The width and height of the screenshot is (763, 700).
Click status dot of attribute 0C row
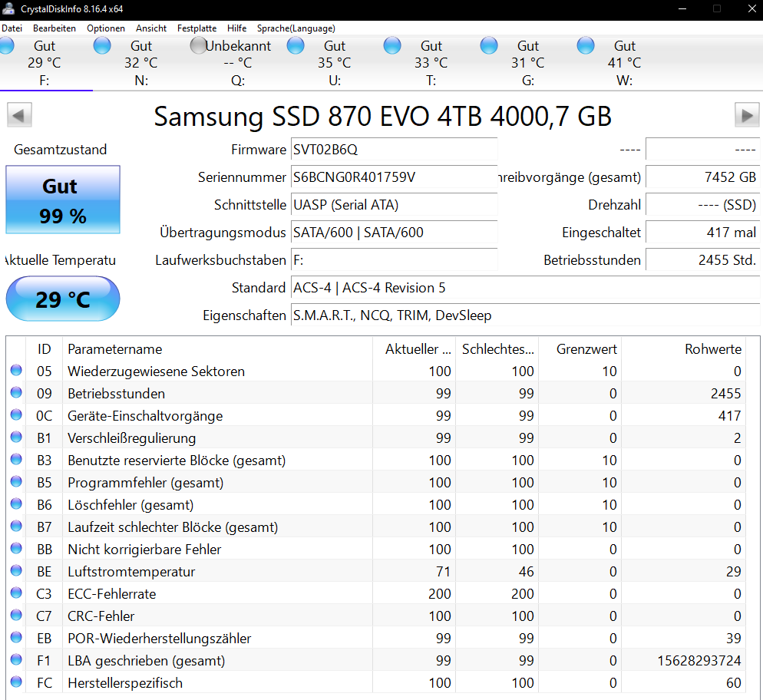[17, 415]
